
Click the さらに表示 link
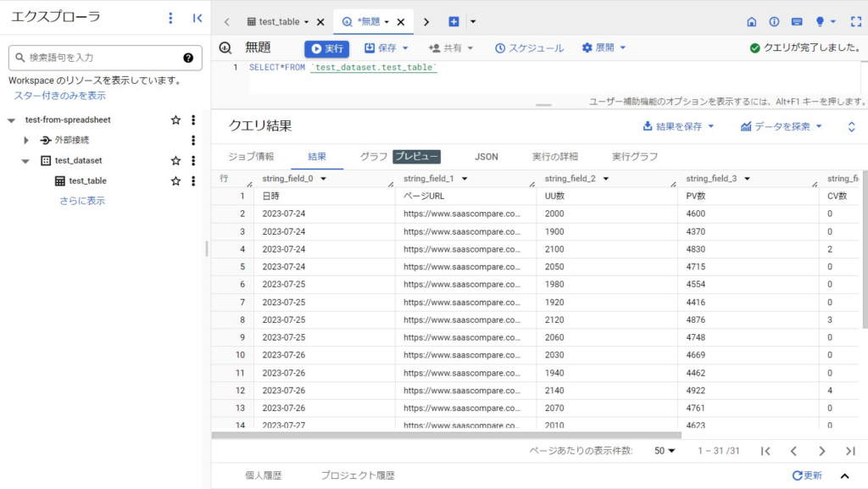[x=82, y=201]
